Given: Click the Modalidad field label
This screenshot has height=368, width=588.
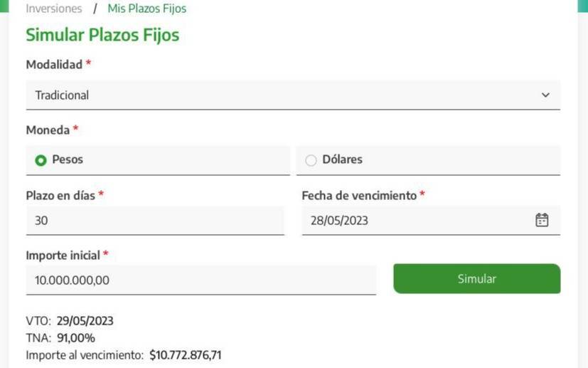Looking at the screenshot, I should (54, 65).
